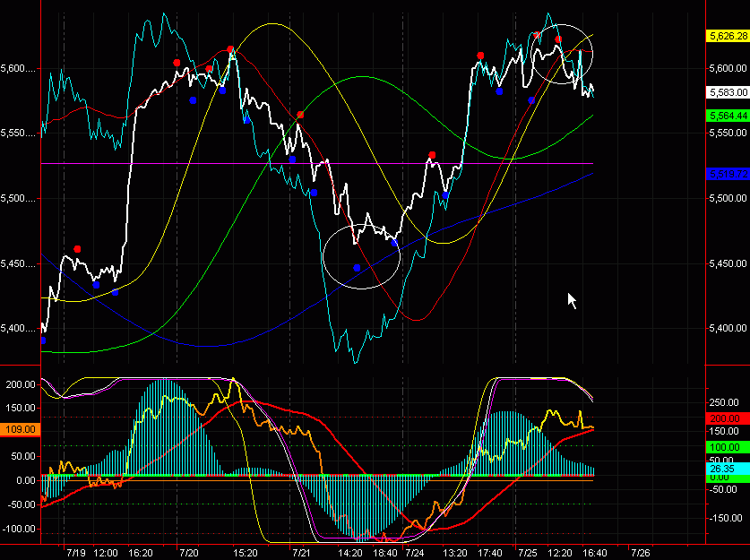Screen dimensions: 750x560
Task: Click the truncated 5,450.... left axis label
Action: click(18, 264)
